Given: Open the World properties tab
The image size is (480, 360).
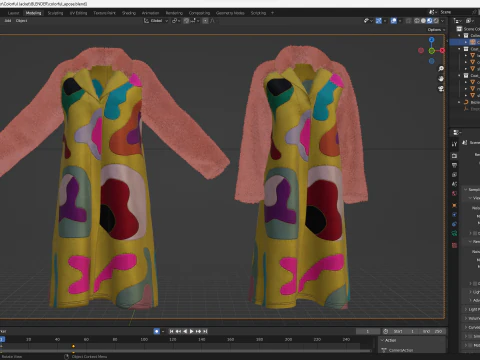Looking at the screenshot, I should pos(454,193).
